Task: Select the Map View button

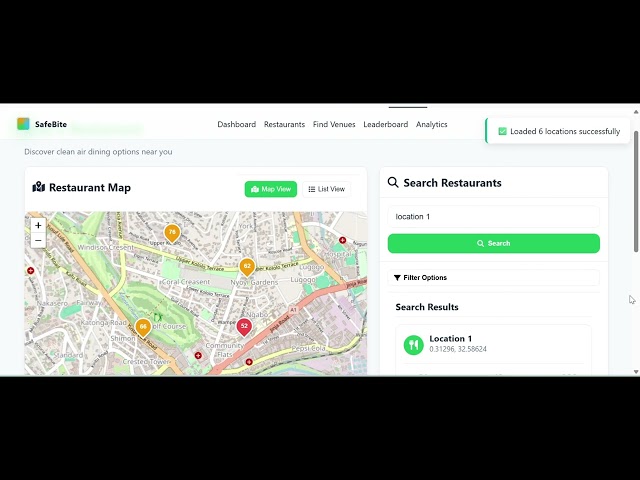Action: pyautogui.click(x=271, y=189)
